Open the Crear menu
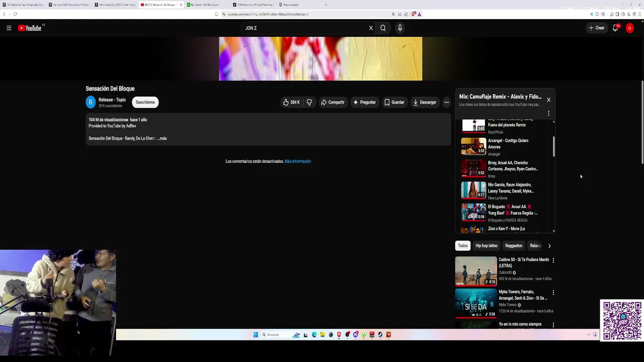The width and height of the screenshot is (644, 362). click(x=596, y=28)
